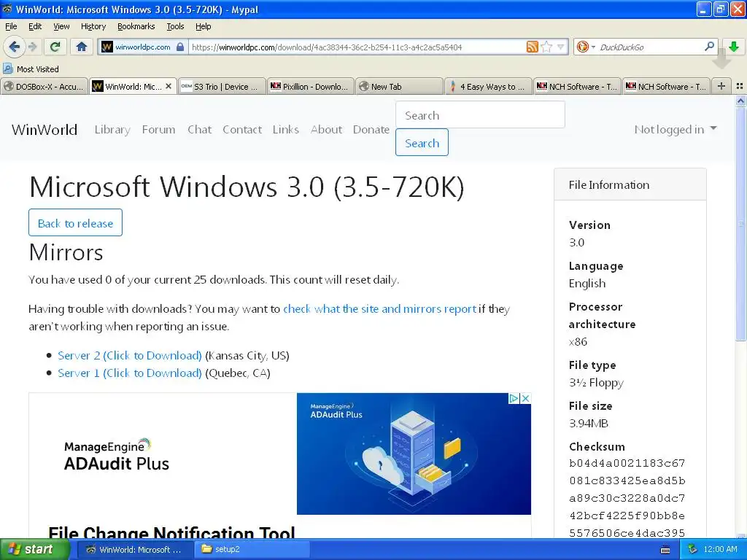Open the Windows Start menu
Screen dimensions: 747x560
click(x=35, y=549)
